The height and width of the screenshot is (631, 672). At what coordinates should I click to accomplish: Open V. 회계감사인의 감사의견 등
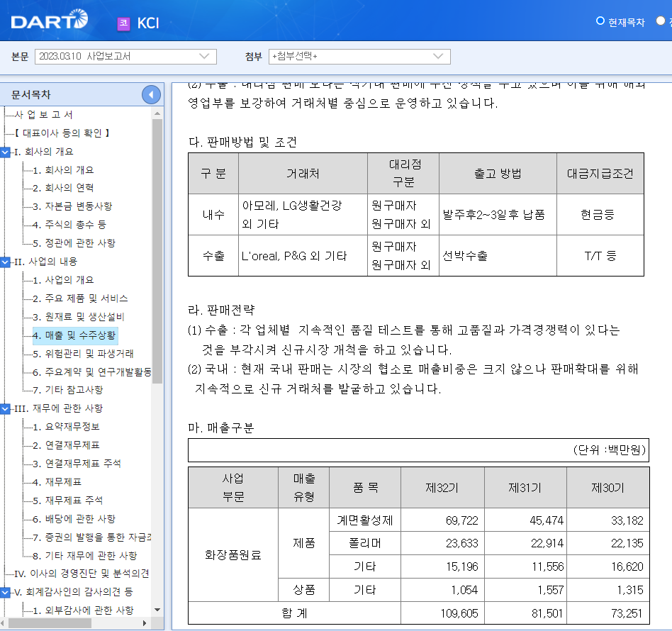point(73,593)
